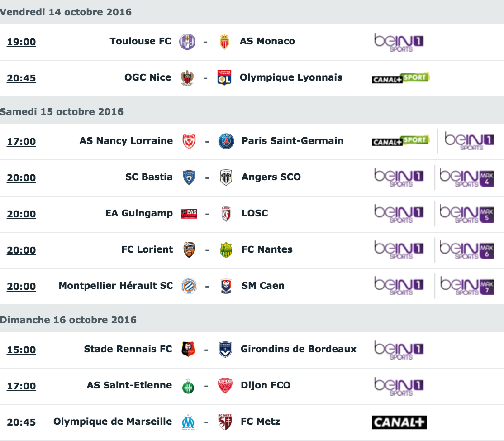Viewport: 504px width, 441px height.
Task: Select the SC Bastia team name
Action: tap(149, 177)
